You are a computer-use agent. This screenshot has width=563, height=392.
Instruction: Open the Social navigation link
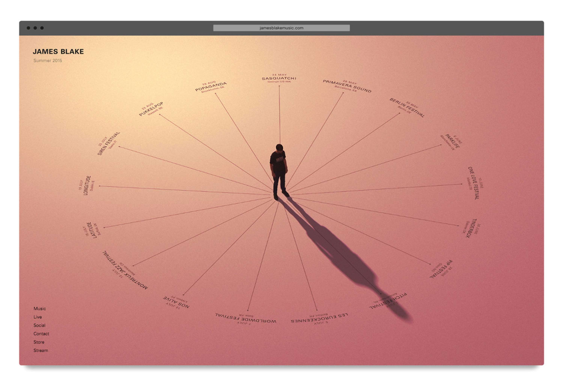[x=39, y=325]
